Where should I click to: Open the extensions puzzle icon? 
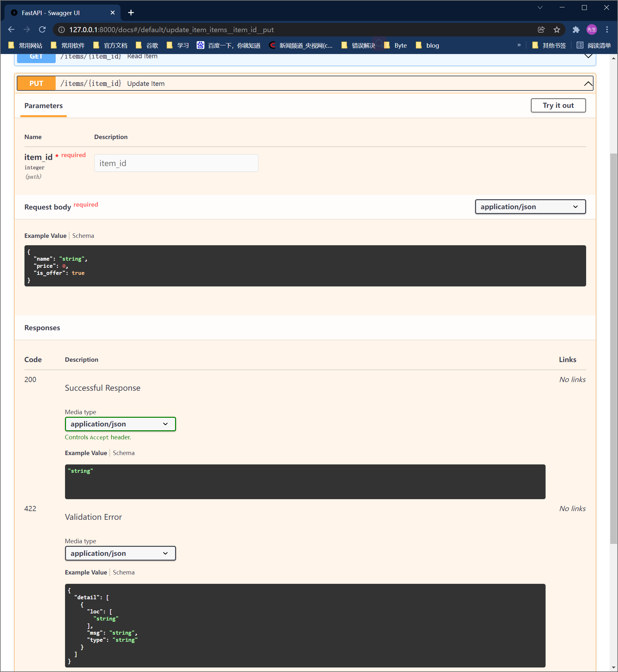576,30
